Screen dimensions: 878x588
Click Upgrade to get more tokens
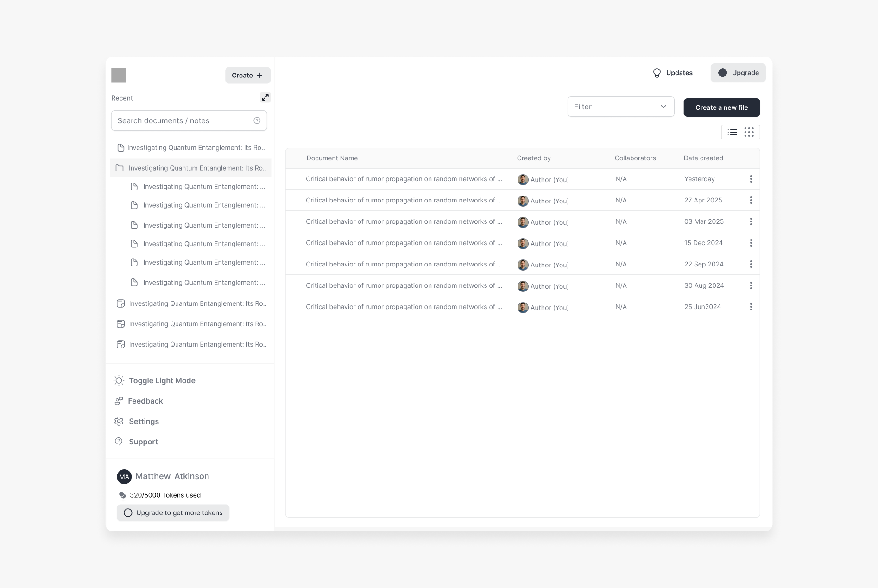click(173, 512)
